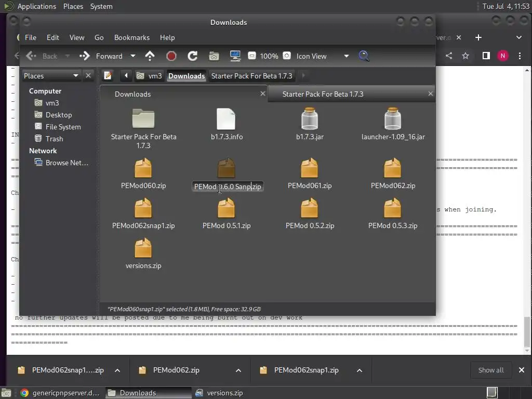The image size is (532, 399).
Task: Open the Search magnifier tool
Action: click(364, 56)
